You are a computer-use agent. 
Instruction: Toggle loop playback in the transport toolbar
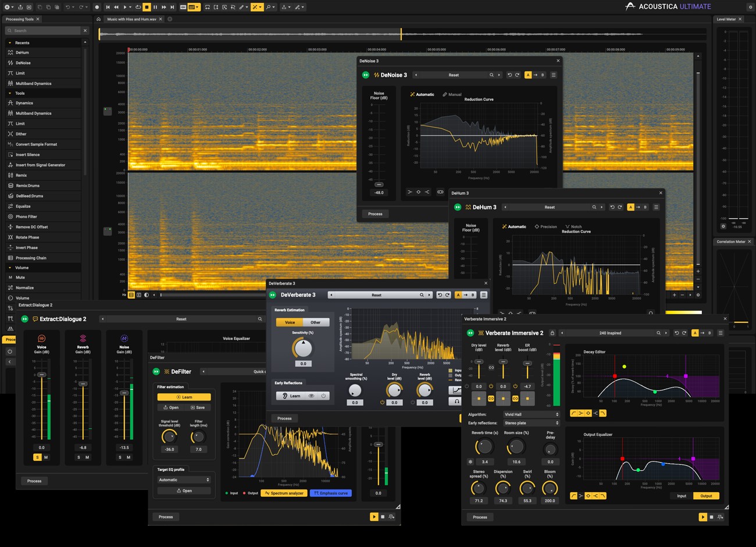[138, 7]
